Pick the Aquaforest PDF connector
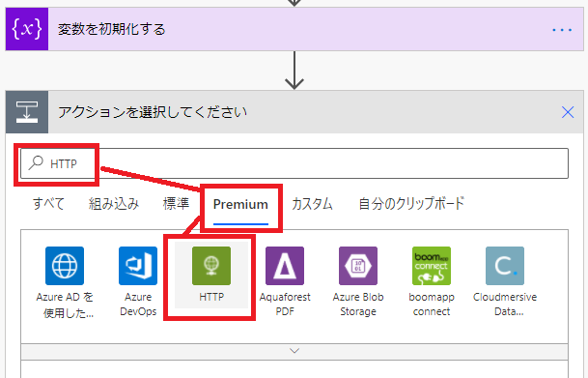Screen dimensions: 588x378 tap(285, 266)
